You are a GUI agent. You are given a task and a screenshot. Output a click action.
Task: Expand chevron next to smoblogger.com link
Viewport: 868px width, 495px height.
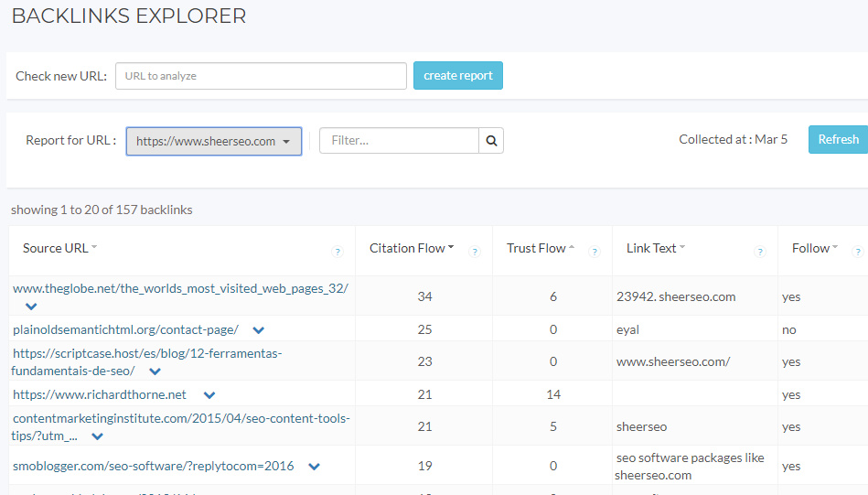coord(314,467)
